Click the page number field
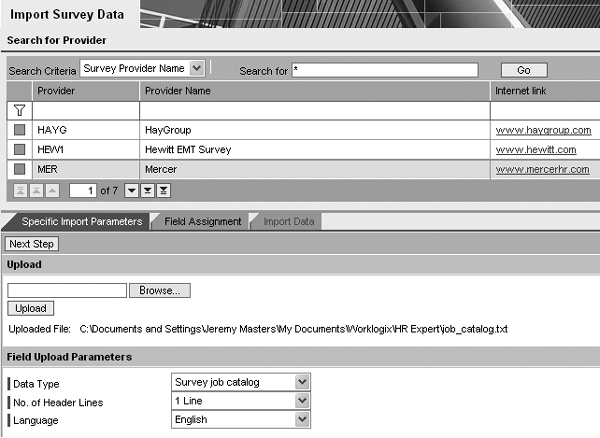Screen dimensions: 600x438 (x=83, y=191)
